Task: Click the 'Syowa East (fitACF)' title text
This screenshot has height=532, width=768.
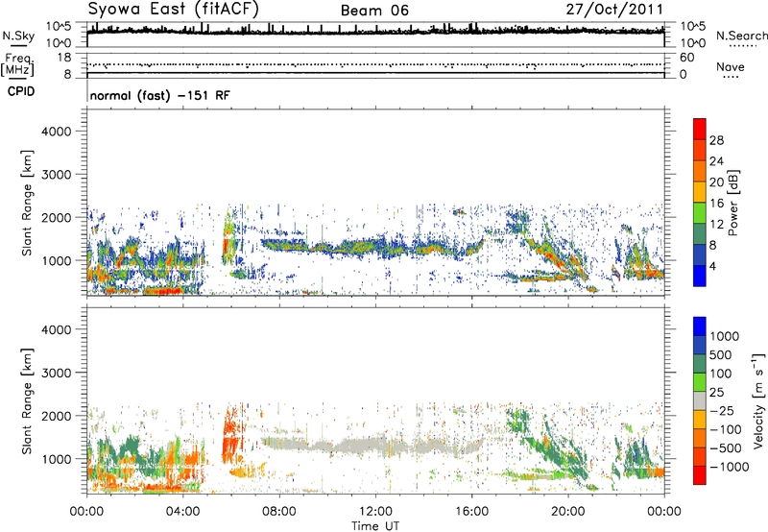Action: coord(173,9)
